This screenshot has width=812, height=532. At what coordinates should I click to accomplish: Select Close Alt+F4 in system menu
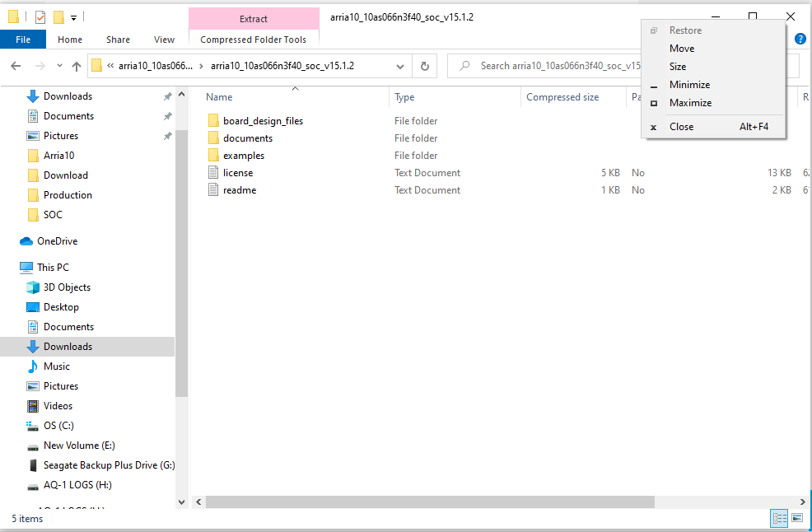(x=714, y=126)
